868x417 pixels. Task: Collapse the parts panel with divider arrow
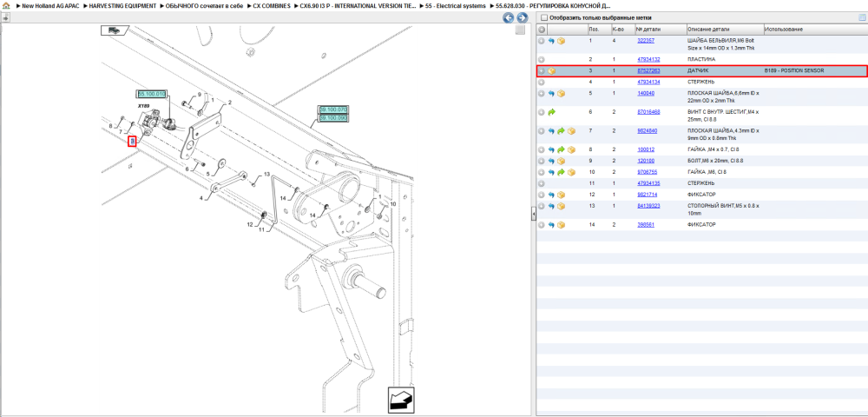coord(533,214)
